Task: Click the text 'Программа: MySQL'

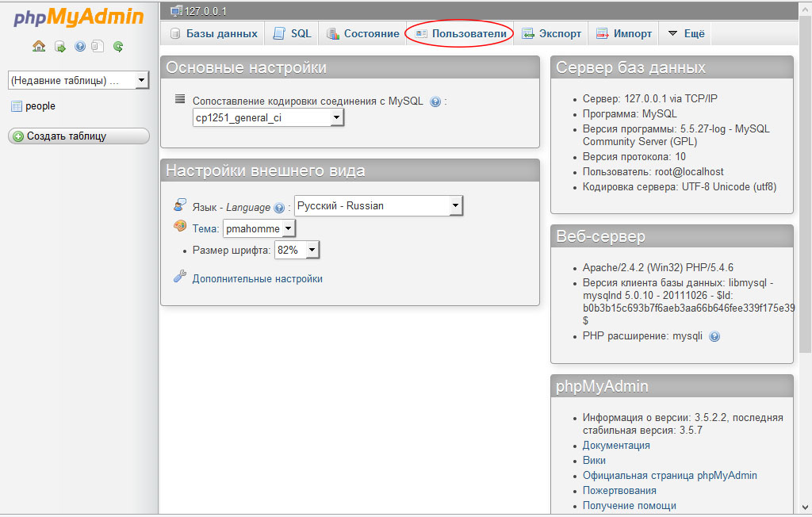Action: 630,113
